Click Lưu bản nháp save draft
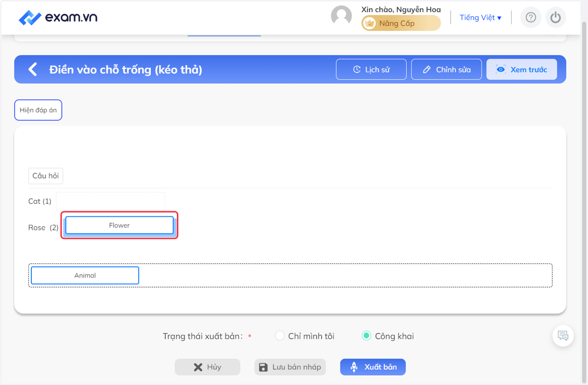The height and width of the screenshot is (385, 588). (x=290, y=367)
